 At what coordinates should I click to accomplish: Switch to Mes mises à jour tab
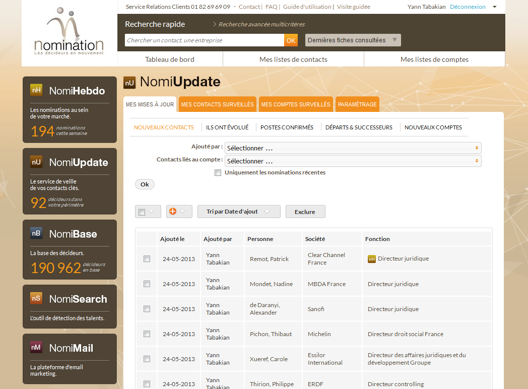click(150, 104)
